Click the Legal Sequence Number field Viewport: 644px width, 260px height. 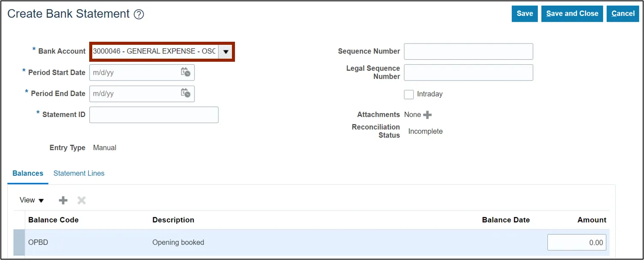click(x=468, y=73)
